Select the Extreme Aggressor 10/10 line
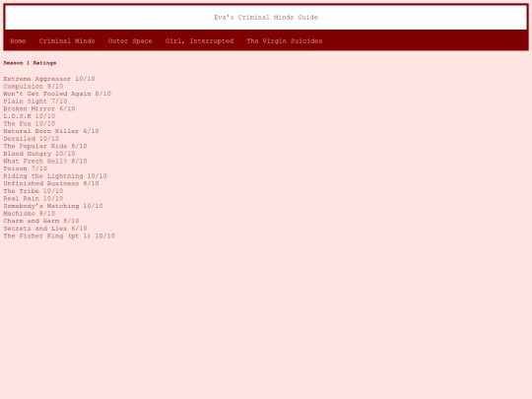The image size is (532, 399). [x=49, y=79]
